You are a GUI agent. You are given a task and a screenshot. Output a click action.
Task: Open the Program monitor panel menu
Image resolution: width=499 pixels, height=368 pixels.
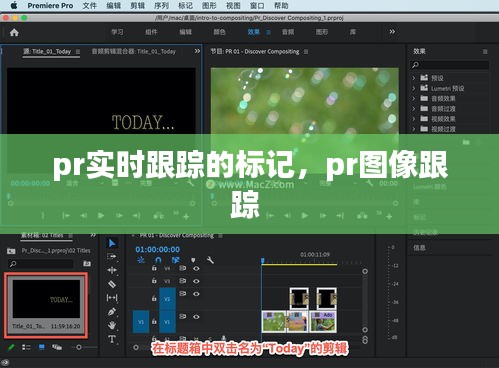pos(306,52)
